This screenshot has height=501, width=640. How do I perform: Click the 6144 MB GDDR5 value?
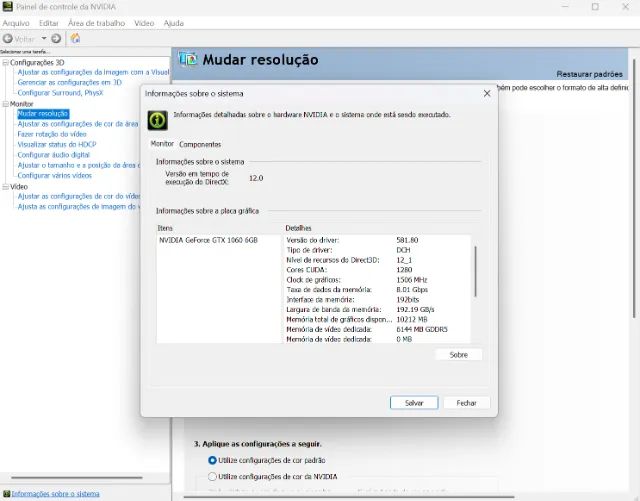pos(422,329)
